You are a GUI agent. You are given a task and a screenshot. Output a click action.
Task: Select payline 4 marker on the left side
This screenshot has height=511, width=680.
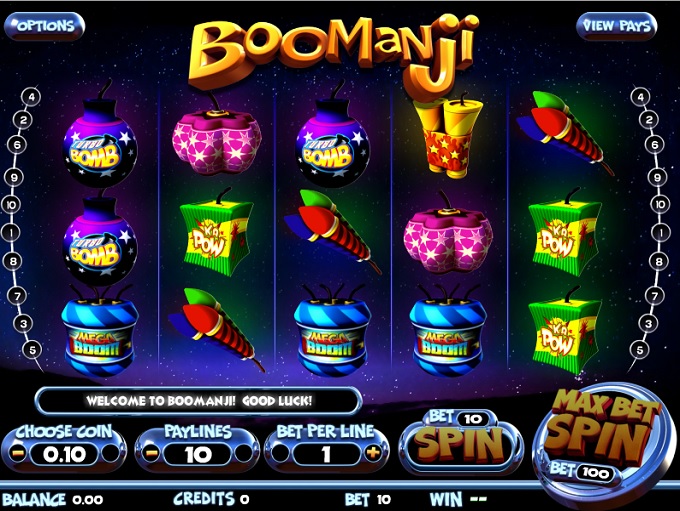click(32, 97)
